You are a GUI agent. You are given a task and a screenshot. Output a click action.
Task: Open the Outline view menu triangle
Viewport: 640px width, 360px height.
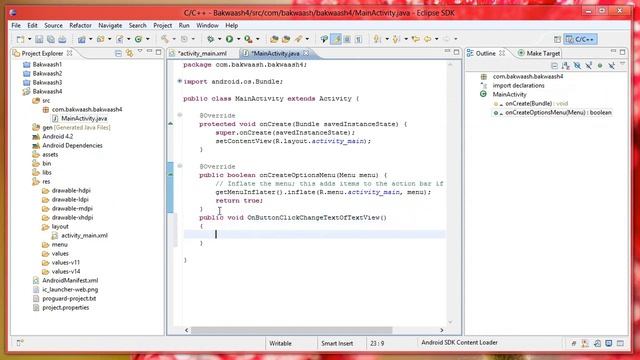[622, 64]
